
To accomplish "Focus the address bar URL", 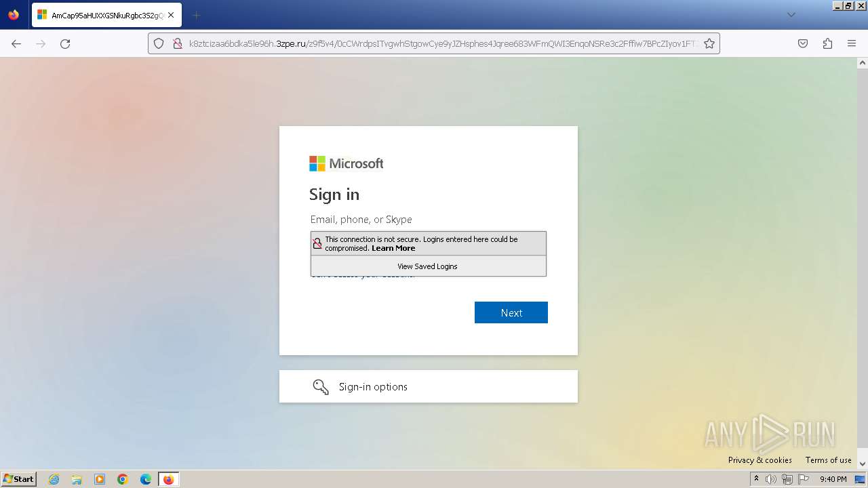I will [x=442, y=43].
